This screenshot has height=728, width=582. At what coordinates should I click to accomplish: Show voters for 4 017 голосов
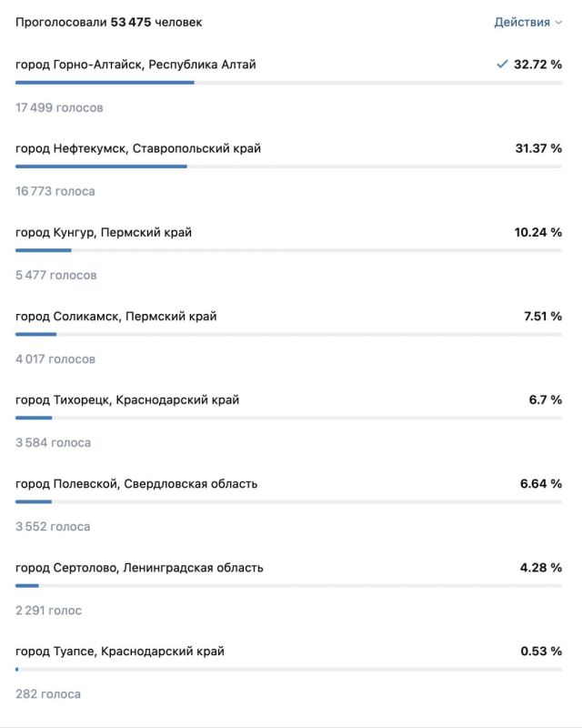click(x=55, y=359)
